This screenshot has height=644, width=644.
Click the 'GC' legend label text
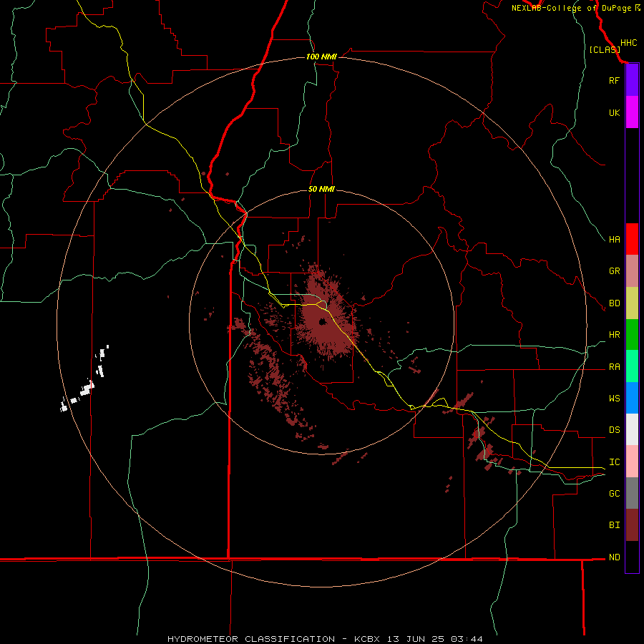coord(614,493)
